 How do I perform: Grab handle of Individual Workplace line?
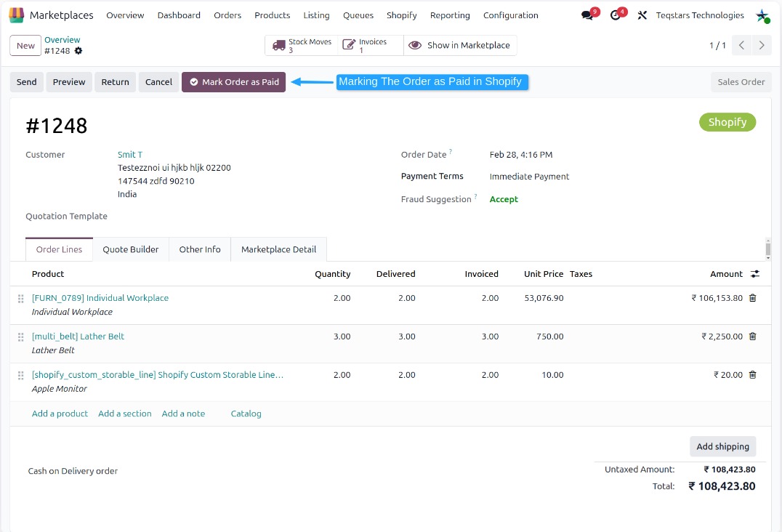pyautogui.click(x=20, y=299)
